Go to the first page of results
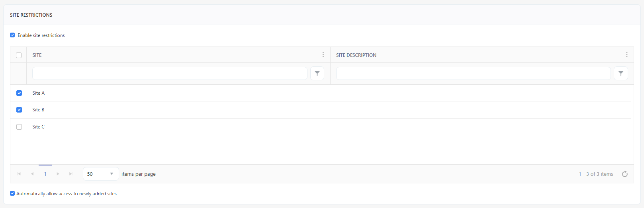This screenshot has height=208, width=644. [19, 174]
